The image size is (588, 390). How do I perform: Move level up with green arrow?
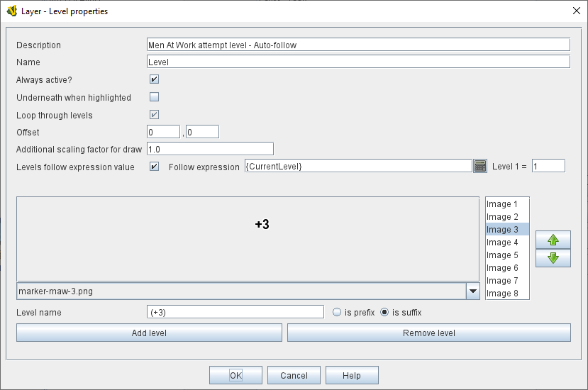click(553, 241)
